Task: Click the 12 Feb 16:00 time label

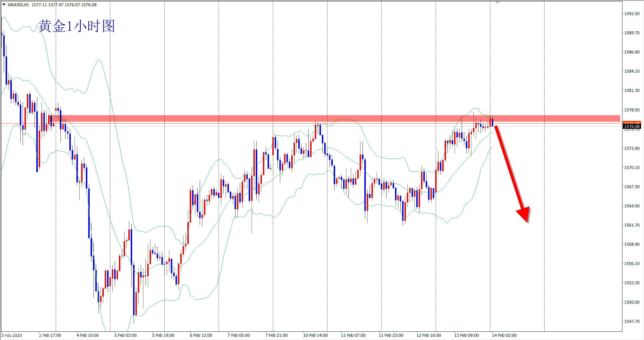Action: (429, 335)
